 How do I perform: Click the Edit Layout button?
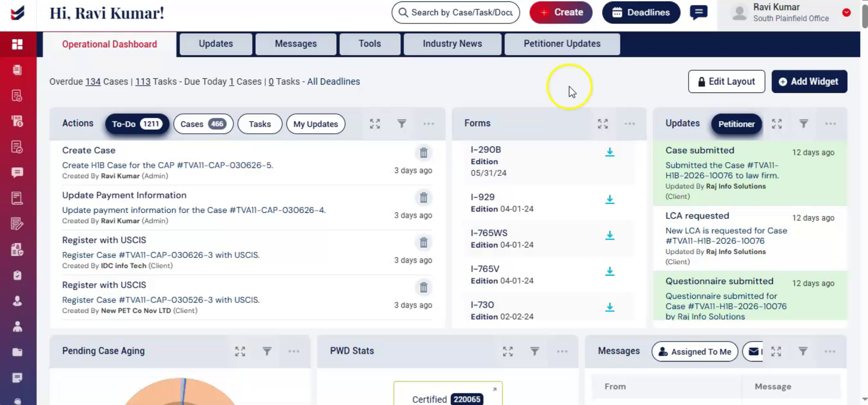pyautogui.click(x=726, y=81)
